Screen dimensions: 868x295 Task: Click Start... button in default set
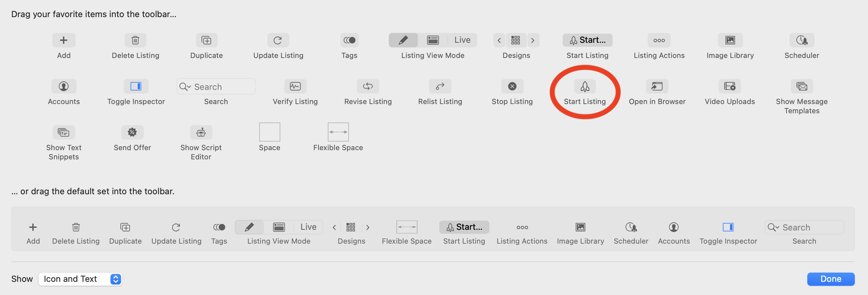point(464,228)
